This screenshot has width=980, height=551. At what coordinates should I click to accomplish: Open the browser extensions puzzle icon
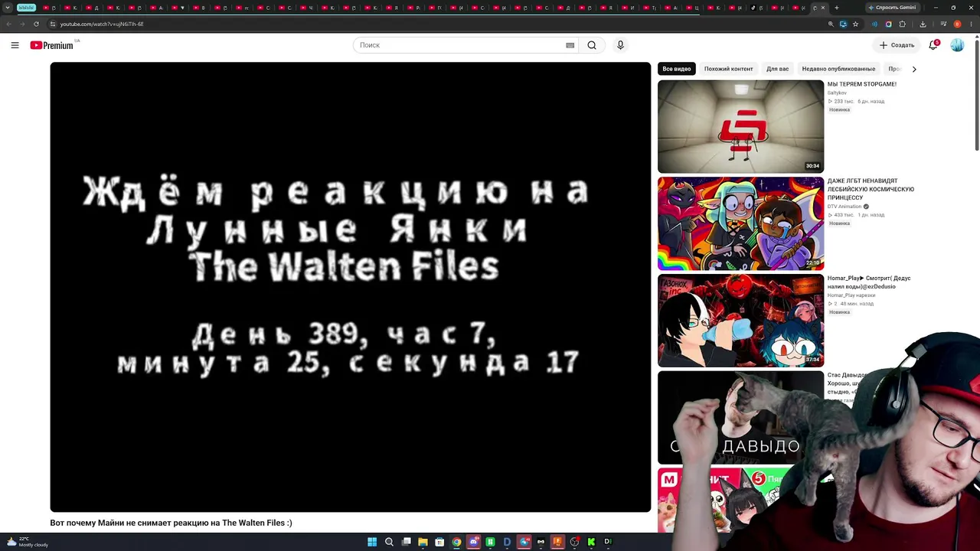[x=902, y=24]
